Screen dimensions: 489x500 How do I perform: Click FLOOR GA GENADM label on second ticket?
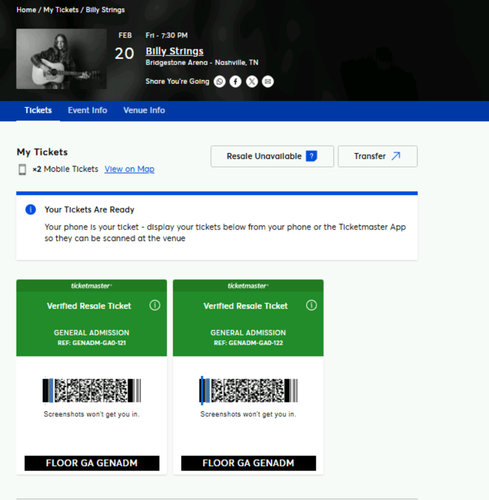click(x=248, y=463)
